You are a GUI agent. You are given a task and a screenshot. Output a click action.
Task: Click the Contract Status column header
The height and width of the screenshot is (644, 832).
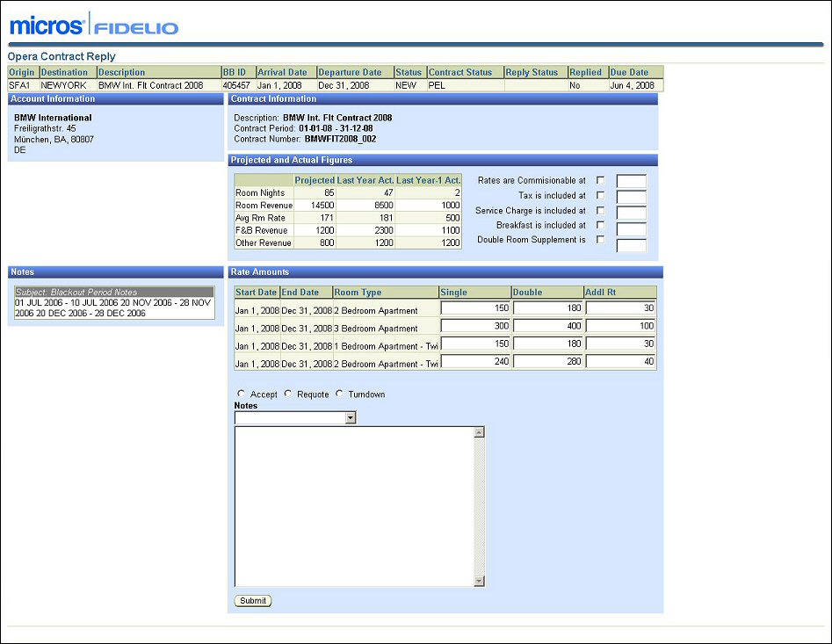click(460, 72)
